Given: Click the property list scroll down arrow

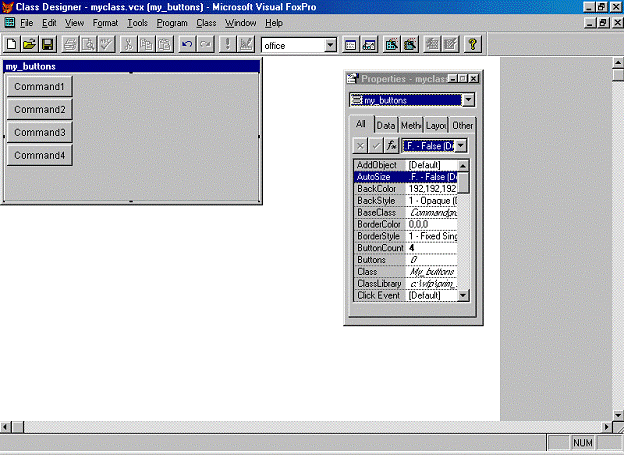Looking at the screenshot, I should click(463, 295).
